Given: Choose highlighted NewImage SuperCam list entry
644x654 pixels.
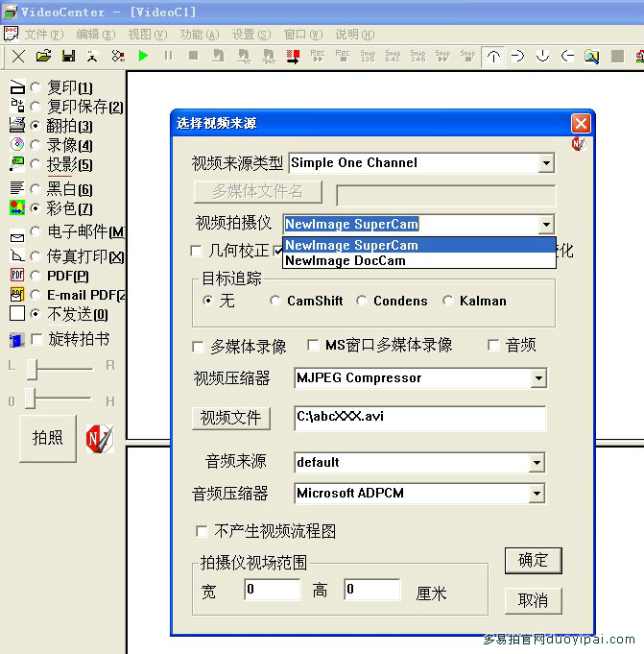Looking at the screenshot, I should (x=419, y=245).
